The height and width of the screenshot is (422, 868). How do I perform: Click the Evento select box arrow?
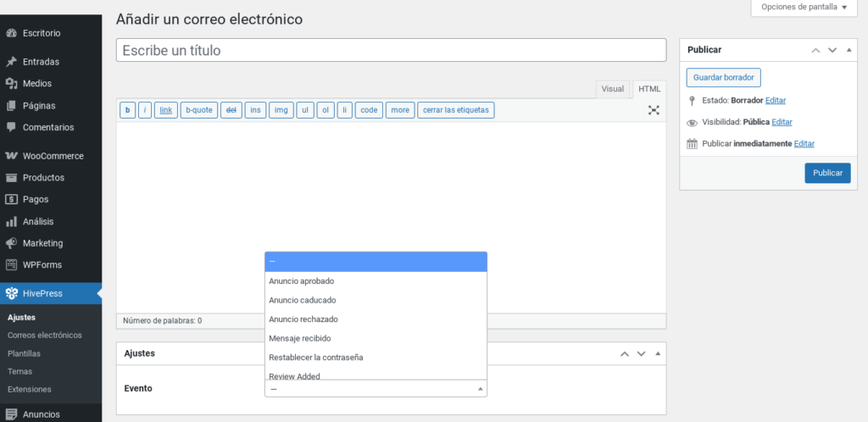[x=481, y=389]
